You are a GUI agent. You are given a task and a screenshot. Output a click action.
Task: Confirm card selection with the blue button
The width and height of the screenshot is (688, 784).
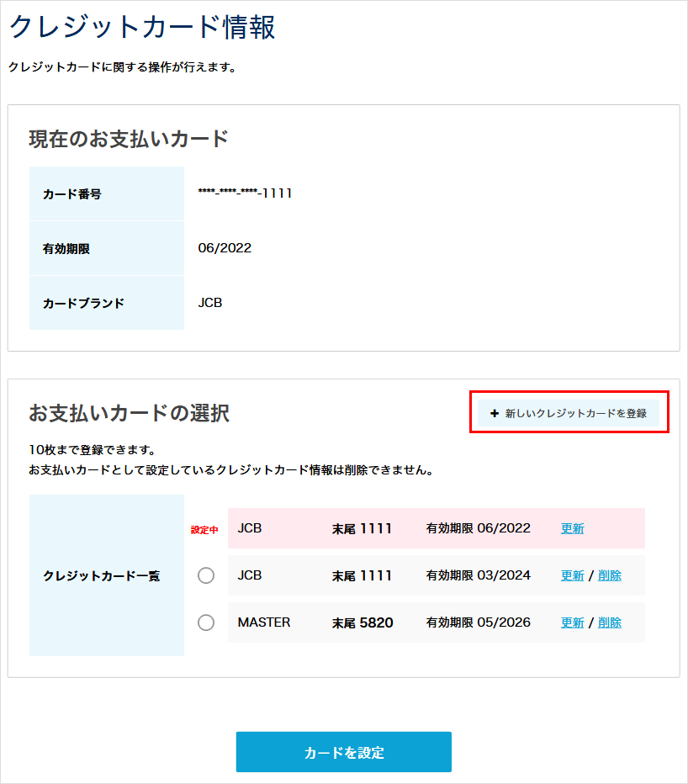pos(344,752)
